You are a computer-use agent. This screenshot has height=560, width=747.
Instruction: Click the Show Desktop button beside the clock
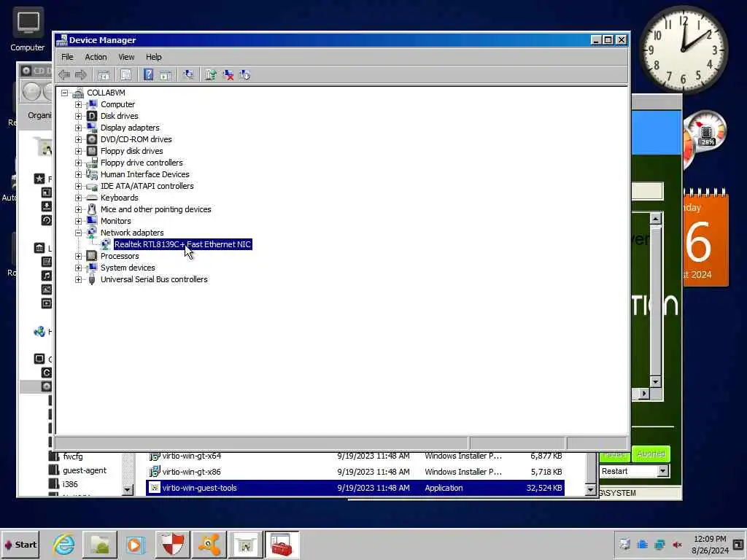pos(738,544)
